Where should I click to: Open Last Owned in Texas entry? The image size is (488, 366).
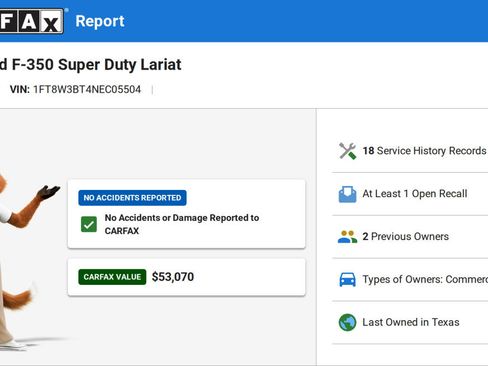coord(410,322)
